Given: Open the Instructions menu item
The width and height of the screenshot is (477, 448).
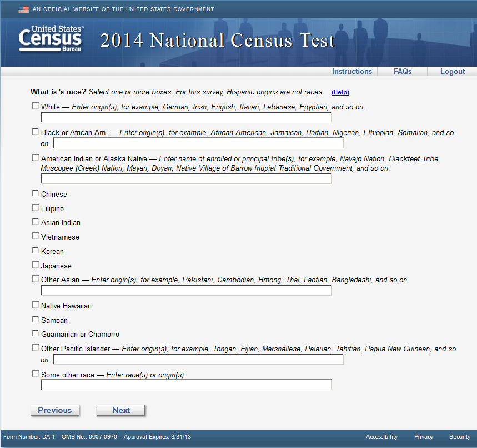Looking at the screenshot, I should (352, 71).
